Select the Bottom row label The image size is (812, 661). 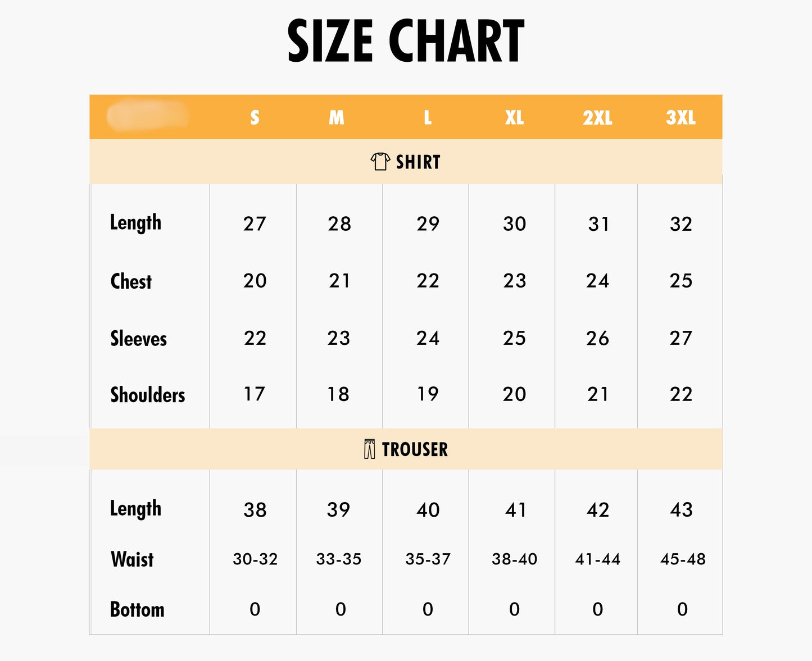click(137, 610)
